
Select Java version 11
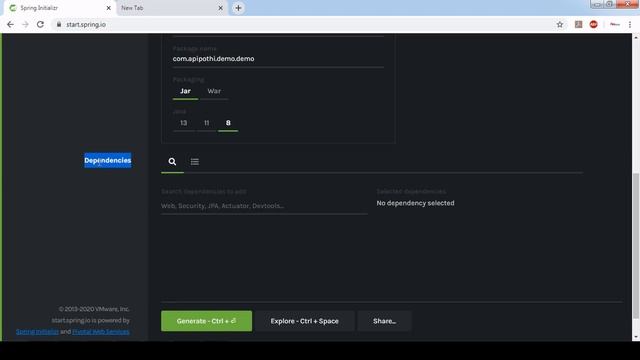pyautogui.click(x=207, y=123)
